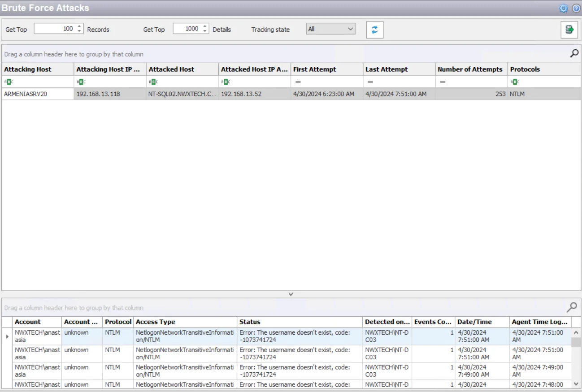The width and height of the screenshot is (582, 392).
Task: Sort by Attacked Host IP column header
Action: point(255,69)
